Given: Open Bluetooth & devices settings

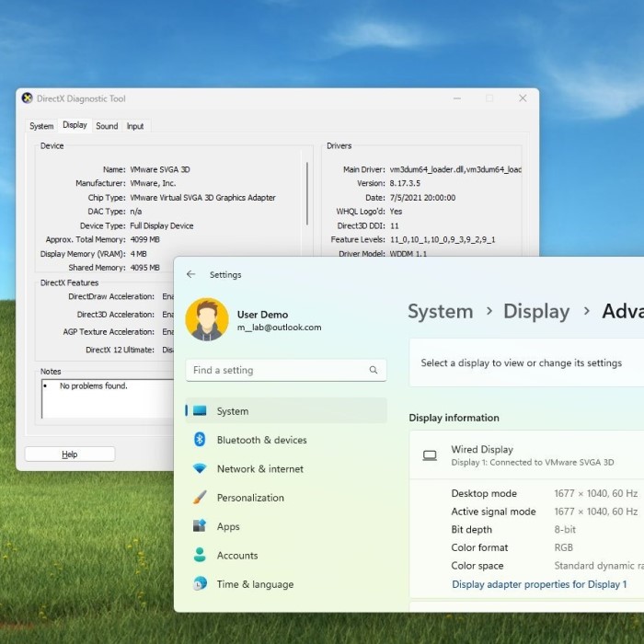Looking at the screenshot, I should 286,440.
